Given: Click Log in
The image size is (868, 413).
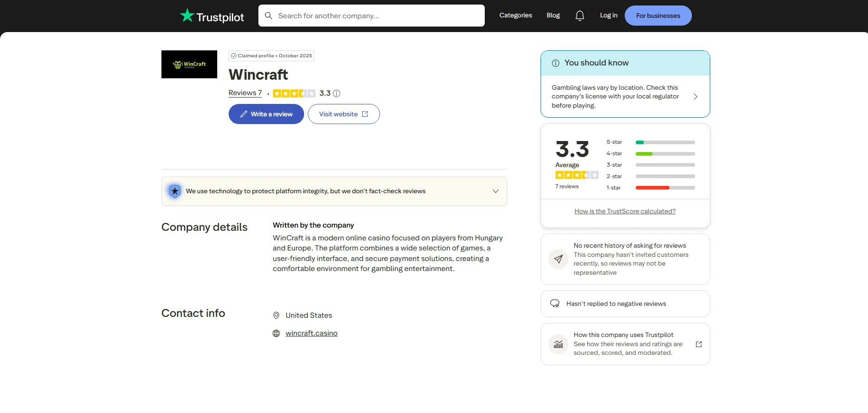Looking at the screenshot, I should [609, 15].
